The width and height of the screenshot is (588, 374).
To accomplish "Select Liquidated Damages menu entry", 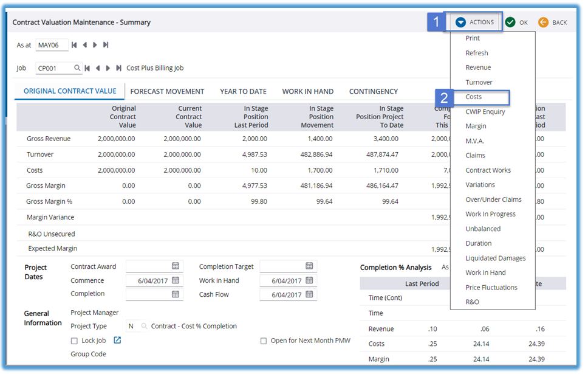I will (x=495, y=258).
